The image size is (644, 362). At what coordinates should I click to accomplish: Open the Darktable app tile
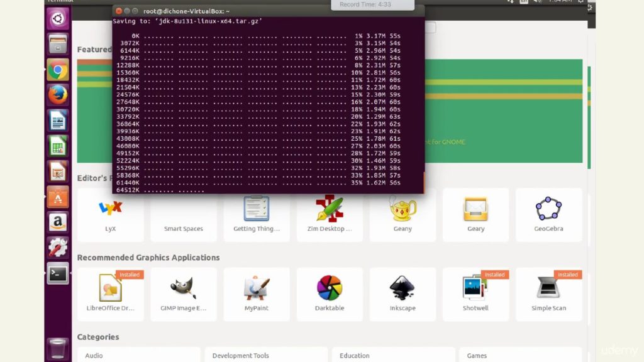pyautogui.click(x=330, y=294)
